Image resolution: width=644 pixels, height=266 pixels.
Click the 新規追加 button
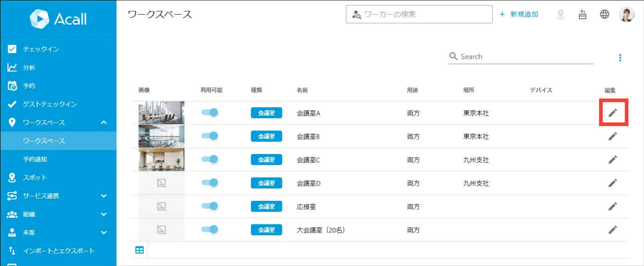click(x=519, y=14)
